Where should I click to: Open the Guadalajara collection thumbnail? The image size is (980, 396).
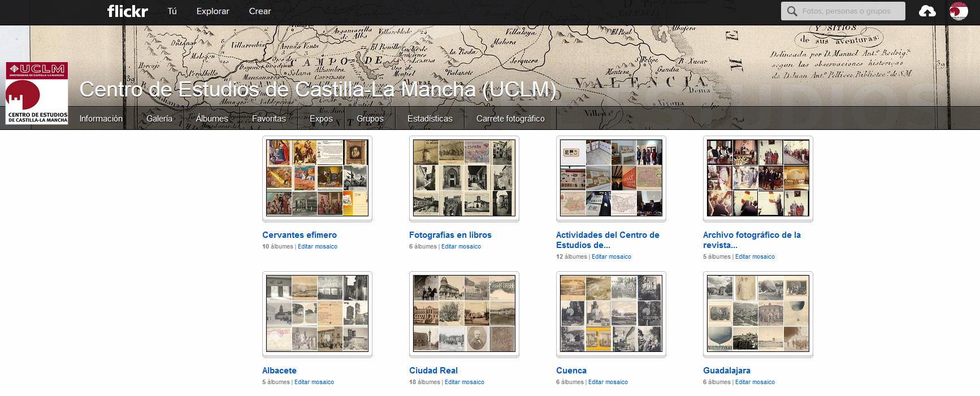click(758, 314)
